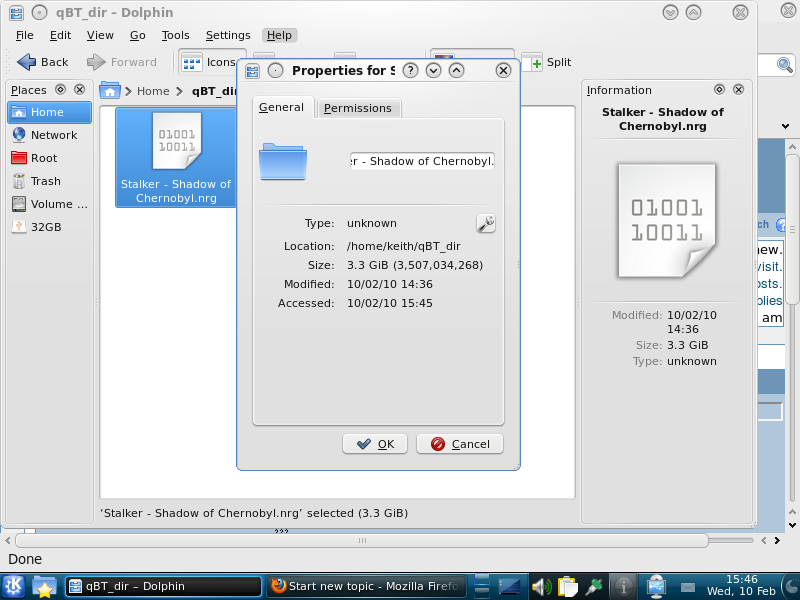Click the help question mark in Properties titlebar
The height and width of the screenshot is (600, 800).
[410, 71]
